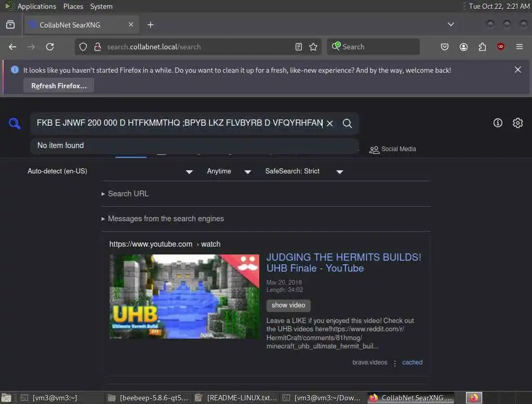
Task: Submit search with magnifier button
Action: pos(347,124)
